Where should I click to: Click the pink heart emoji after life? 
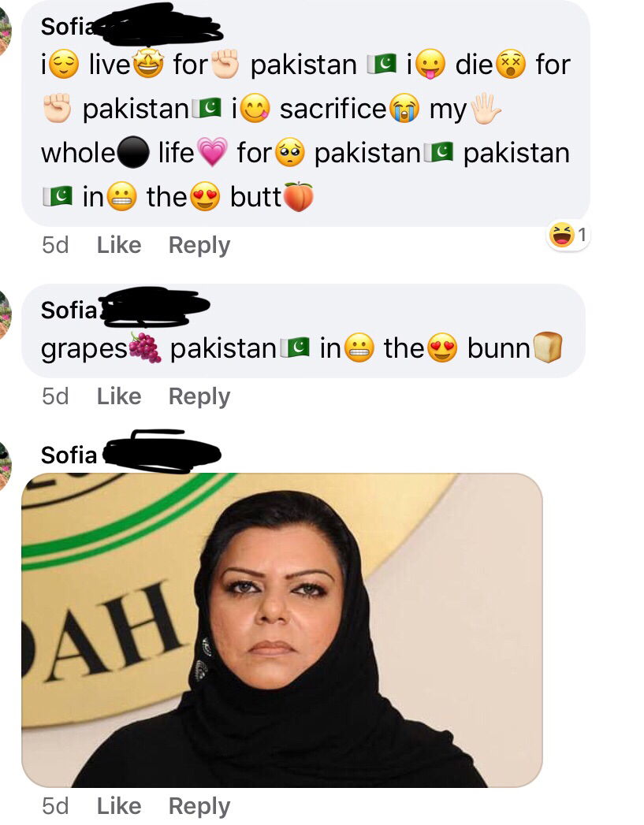pyautogui.click(x=213, y=153)
